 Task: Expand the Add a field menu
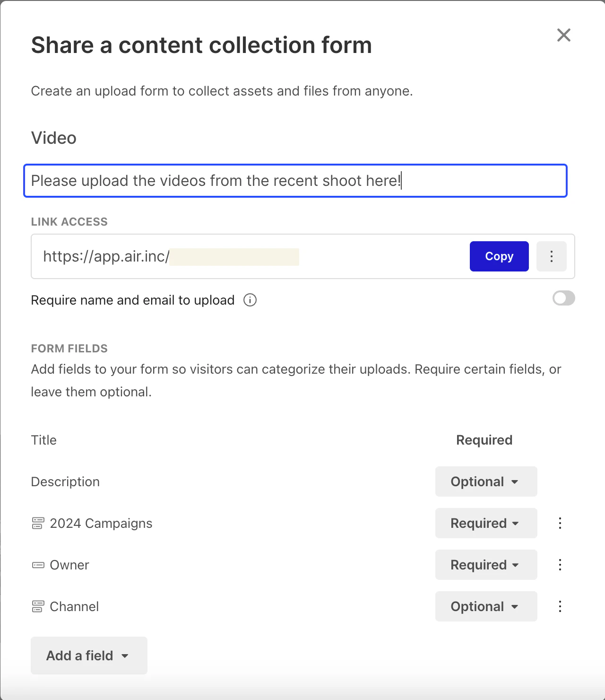[89, 656]
